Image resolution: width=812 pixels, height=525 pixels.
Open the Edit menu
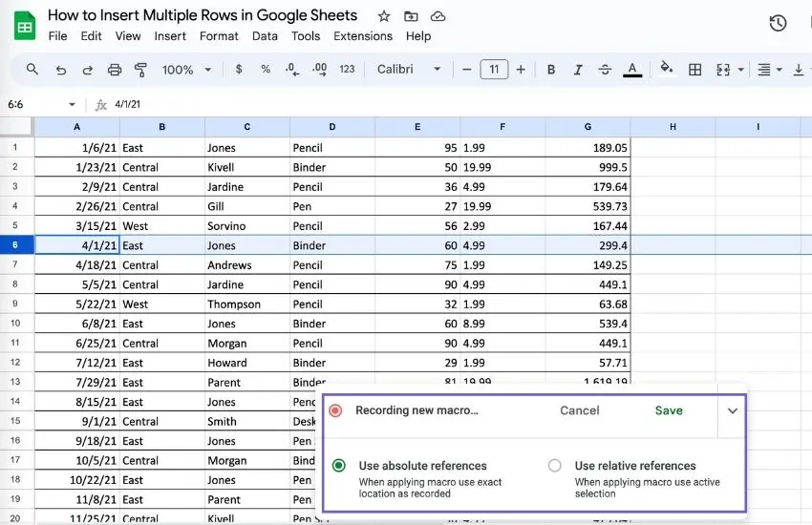pyautogui.click(x=91, y=36)
